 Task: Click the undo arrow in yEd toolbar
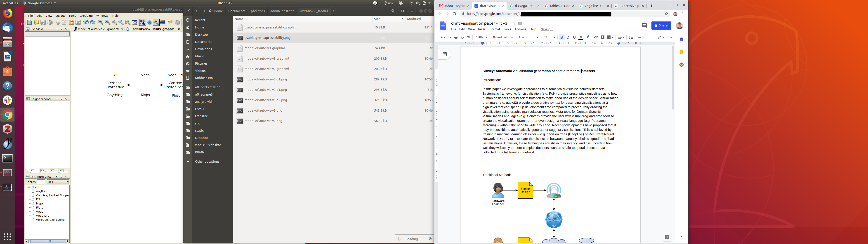click(86, 23)
